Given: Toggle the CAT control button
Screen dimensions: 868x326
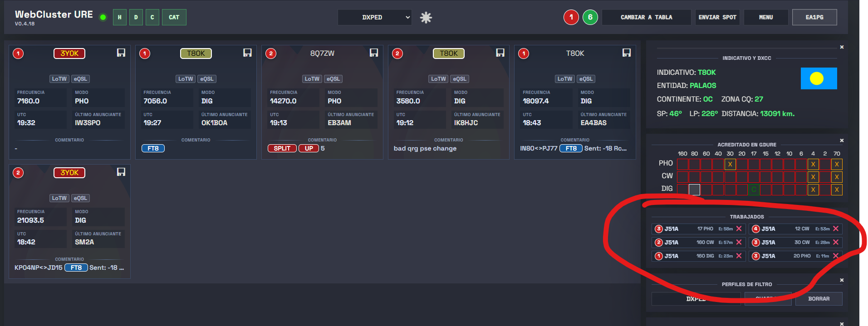Looking at the screenshot, I should click(174, 17).
